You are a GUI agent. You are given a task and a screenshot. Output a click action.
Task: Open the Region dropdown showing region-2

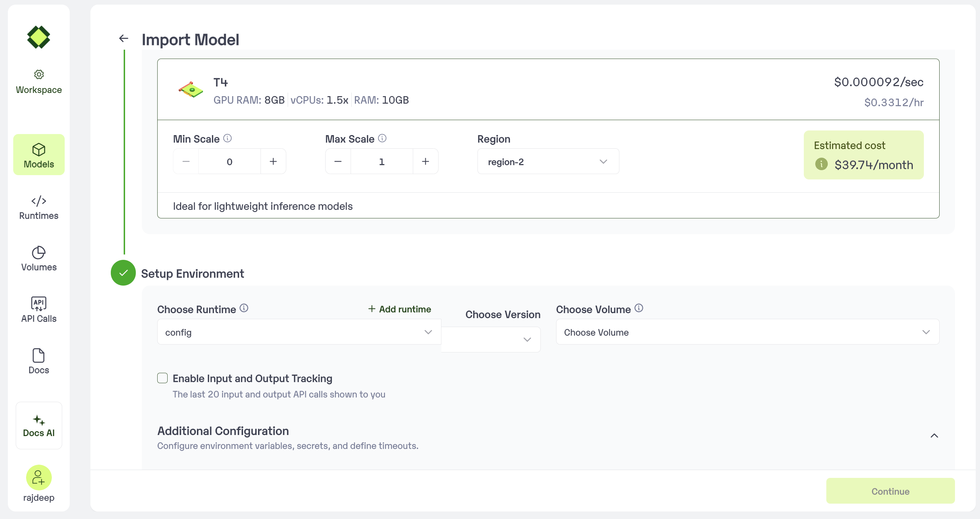[548, 162]
